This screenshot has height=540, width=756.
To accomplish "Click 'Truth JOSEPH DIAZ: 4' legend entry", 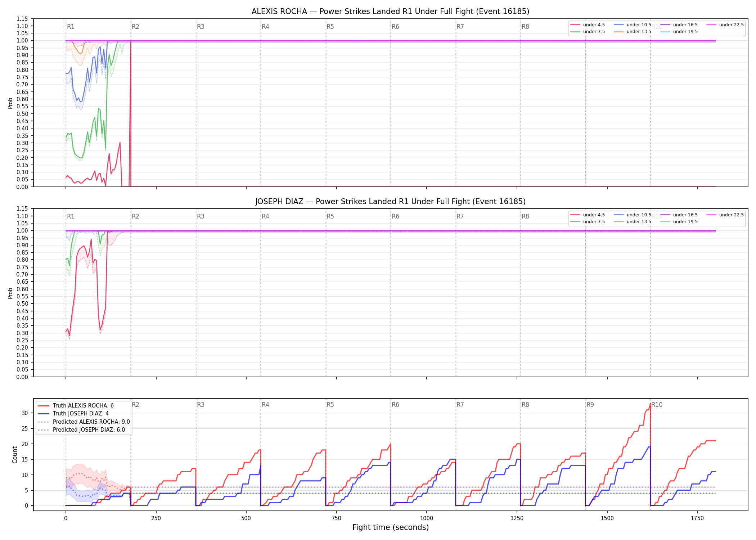I will (x=73, y=414).
